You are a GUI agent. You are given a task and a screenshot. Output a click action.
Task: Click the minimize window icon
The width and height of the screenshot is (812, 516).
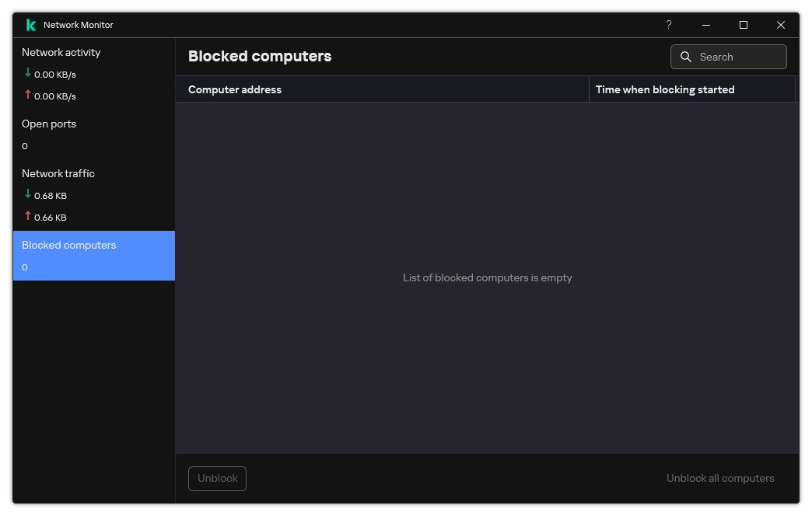(x=705, y=25)
